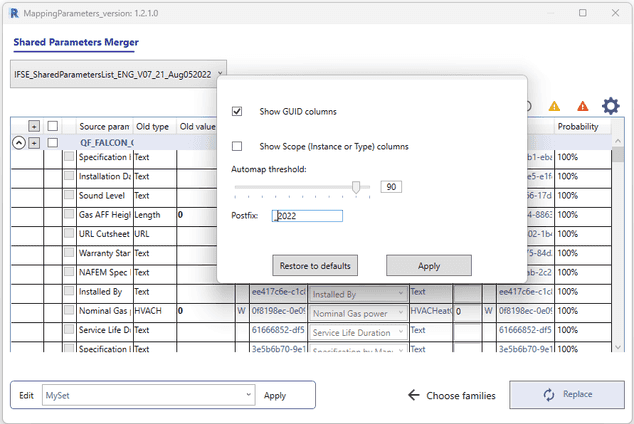Toggle Show Scope (Instance or Type) columns

pos(237,146)
